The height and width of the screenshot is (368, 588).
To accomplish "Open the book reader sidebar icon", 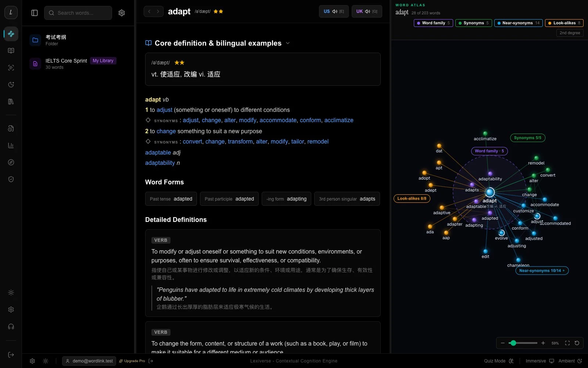I will pyautogui.click(x=11, y=51).
